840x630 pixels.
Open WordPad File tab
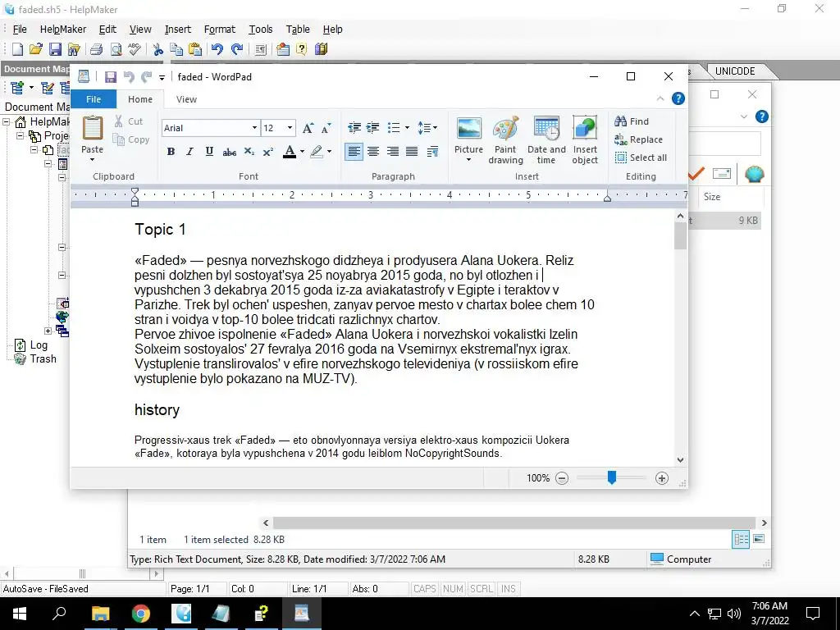point(94,99)
